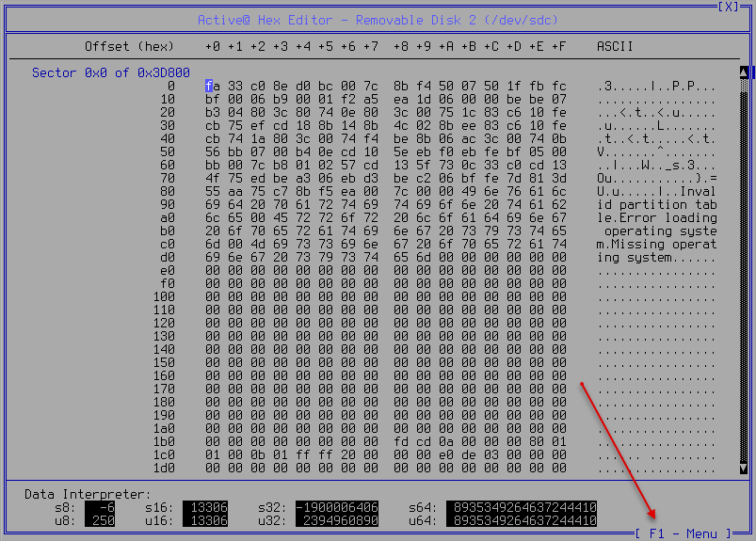This screenshot has width=756, height=541.
Task: Click ASCII text 'id partition tab'
Action: 656,204
